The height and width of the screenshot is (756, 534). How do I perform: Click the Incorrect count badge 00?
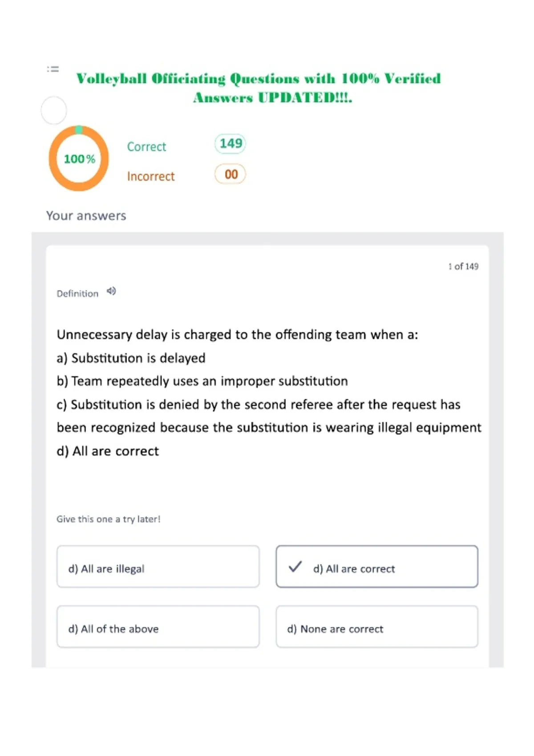click(x=230, y=174)
